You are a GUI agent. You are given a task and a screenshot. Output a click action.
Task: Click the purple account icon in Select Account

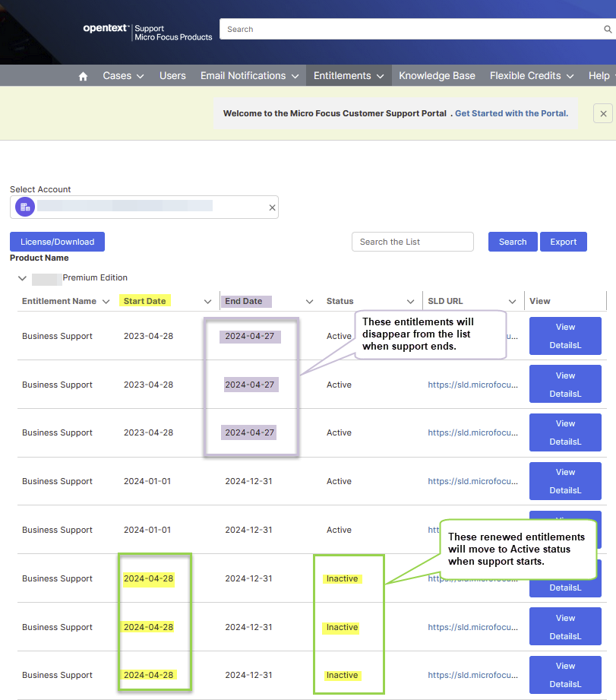tap(24, 207)
